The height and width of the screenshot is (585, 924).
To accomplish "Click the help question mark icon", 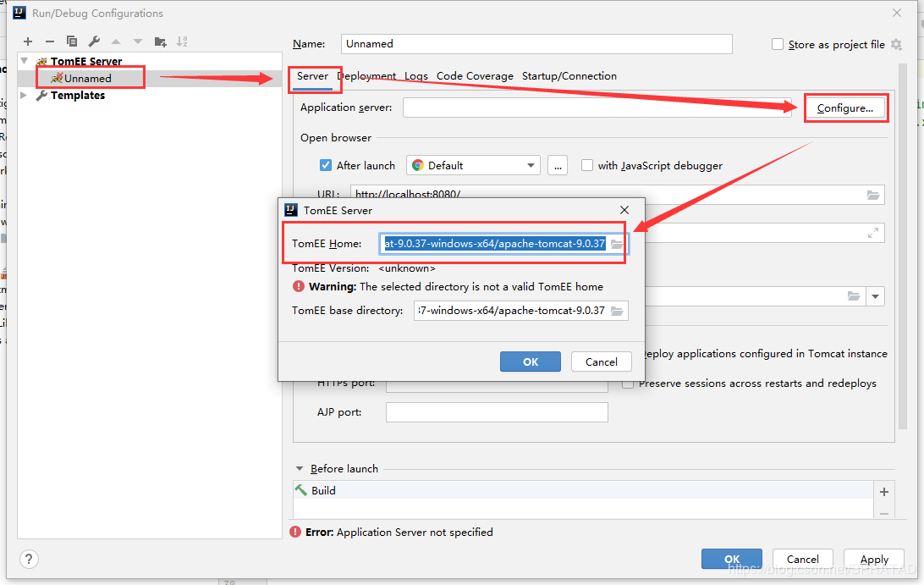I will tap(29, 559).
